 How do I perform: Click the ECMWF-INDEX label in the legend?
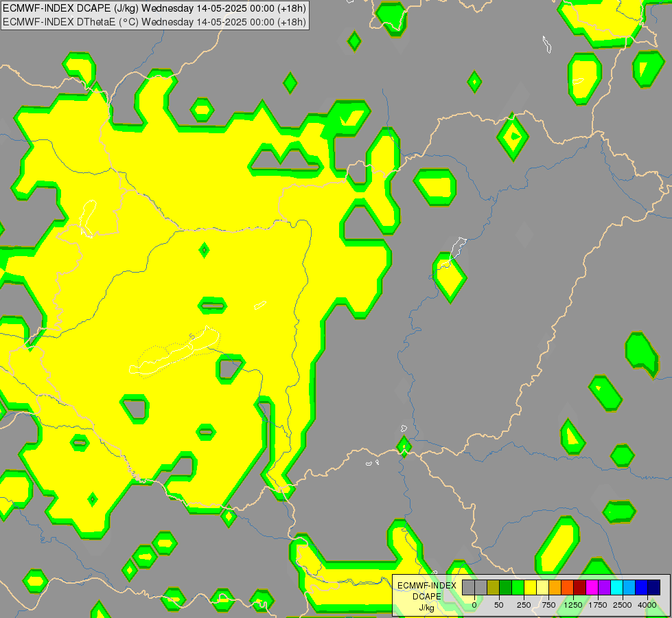coord(427,586)
